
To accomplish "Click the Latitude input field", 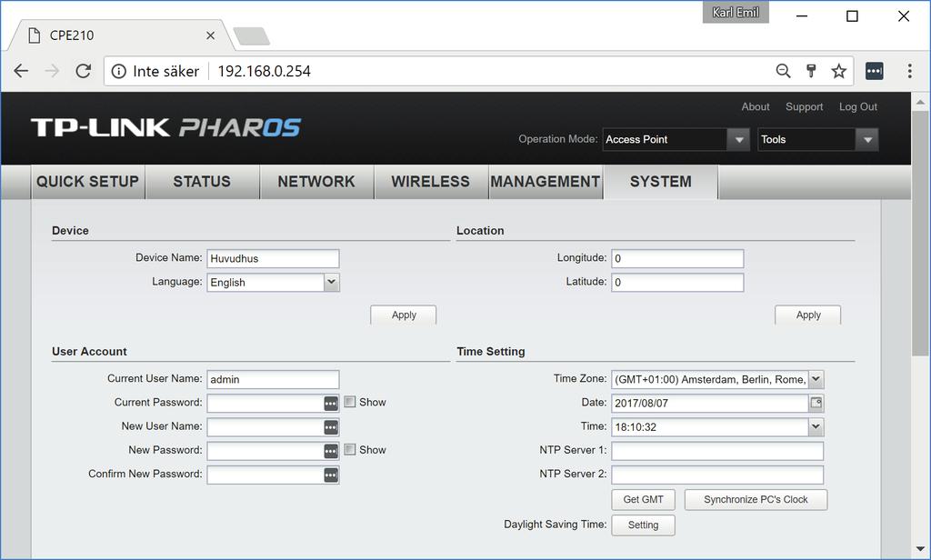I will click(x=677, y=283).
